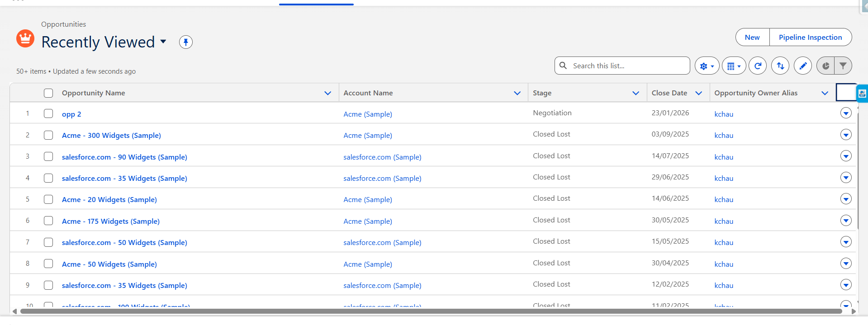Open the filters funnel icon
The image size is (868, 325).
coord(843,66)
